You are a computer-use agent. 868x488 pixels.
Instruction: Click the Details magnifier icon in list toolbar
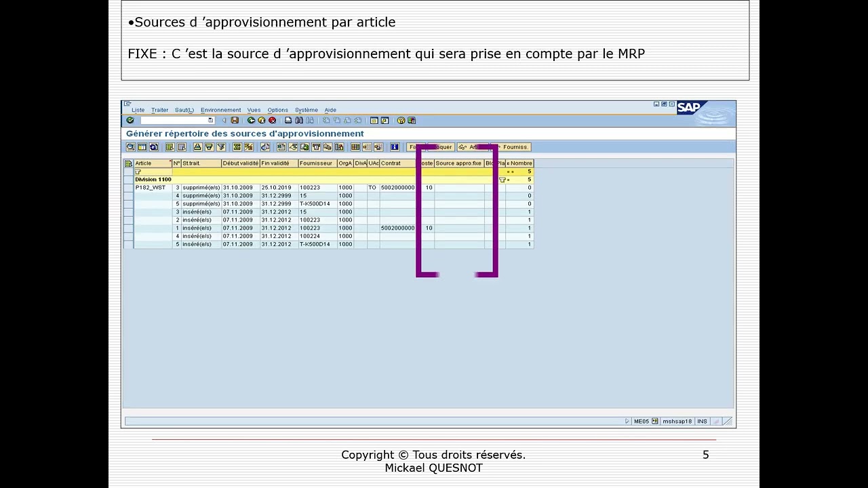(131, 147)
